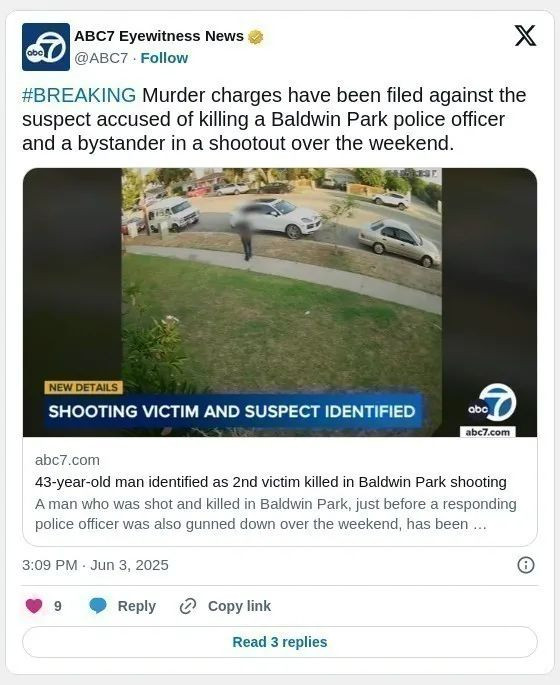Click the Copy link label

click(239, 606)
